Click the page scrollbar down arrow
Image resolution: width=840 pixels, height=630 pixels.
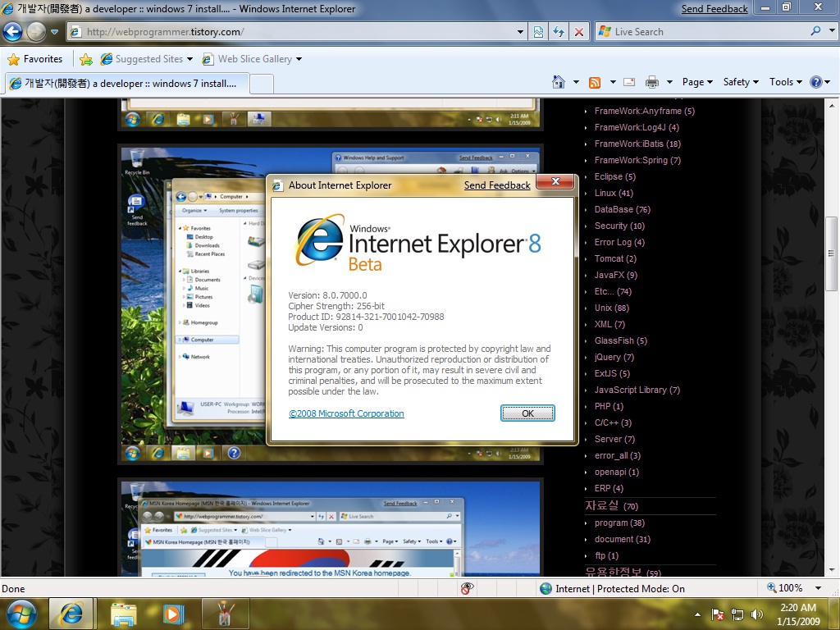point(832,569)
